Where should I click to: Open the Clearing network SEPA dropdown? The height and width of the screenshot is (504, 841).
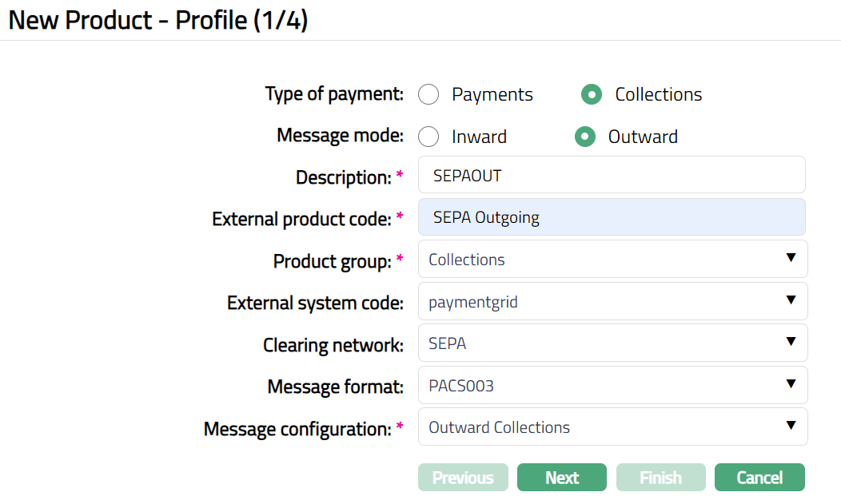pos(612,343)
